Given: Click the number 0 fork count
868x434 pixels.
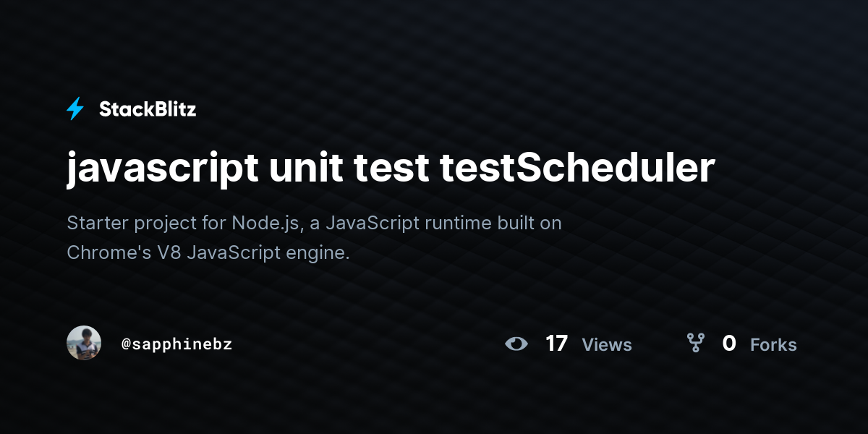Looking at the screenshot, I should (729, 344).
